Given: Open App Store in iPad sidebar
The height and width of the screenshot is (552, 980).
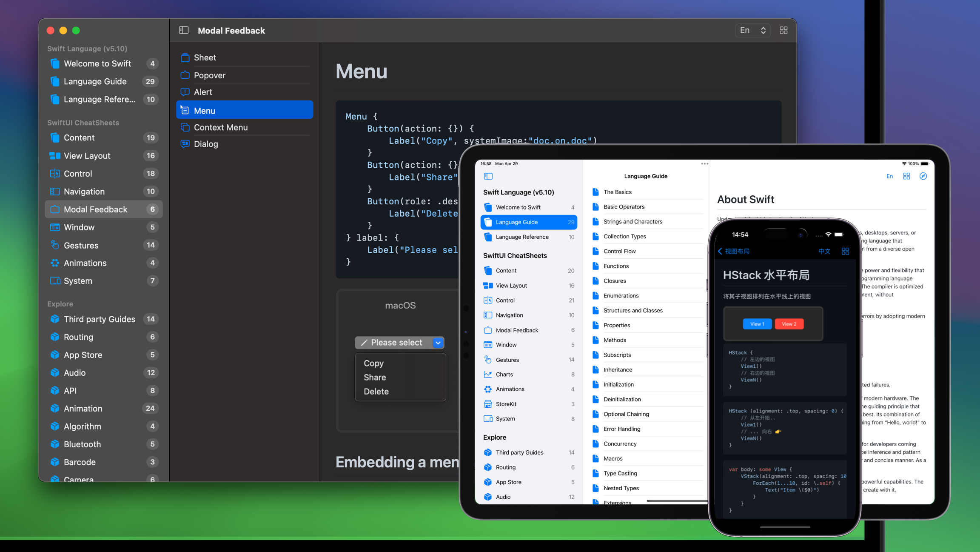Looking at the screenshot, I should click(529, 482).
